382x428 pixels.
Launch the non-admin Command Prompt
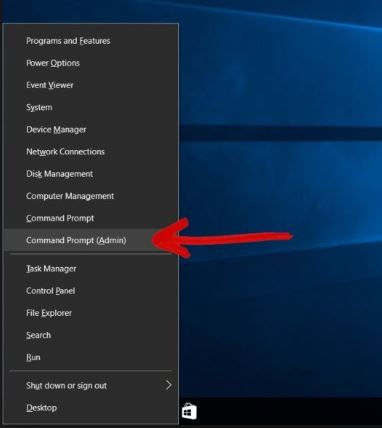91,218
